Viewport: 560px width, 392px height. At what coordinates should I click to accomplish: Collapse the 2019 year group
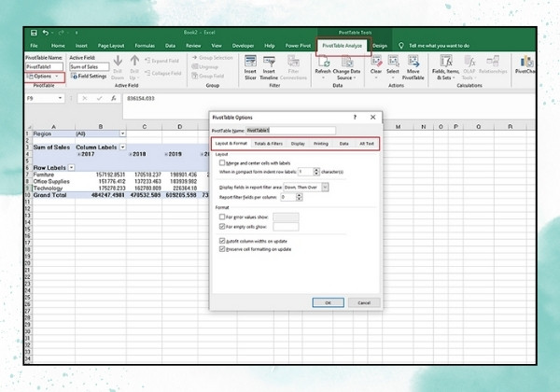point(166,154)
